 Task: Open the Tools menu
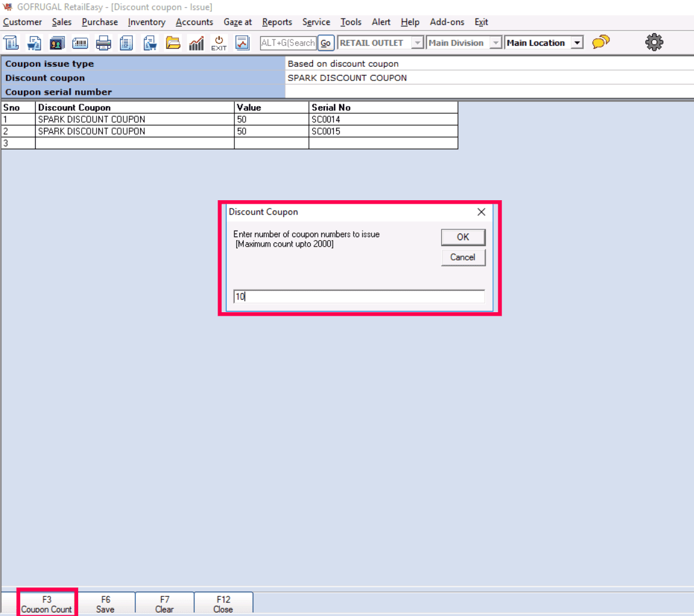pyautogui.click(x=351, y=22)
